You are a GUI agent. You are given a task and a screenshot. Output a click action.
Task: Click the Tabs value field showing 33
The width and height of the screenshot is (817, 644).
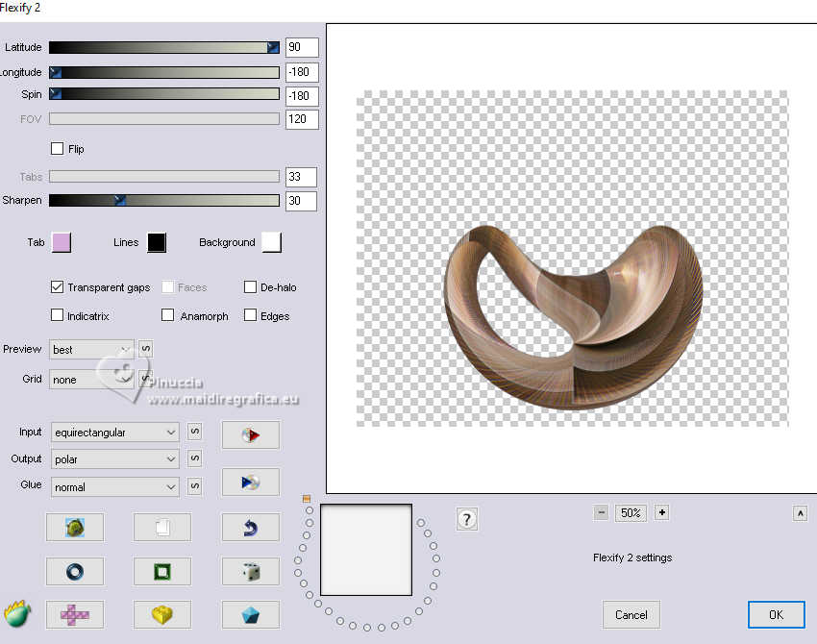coord(301,177)
